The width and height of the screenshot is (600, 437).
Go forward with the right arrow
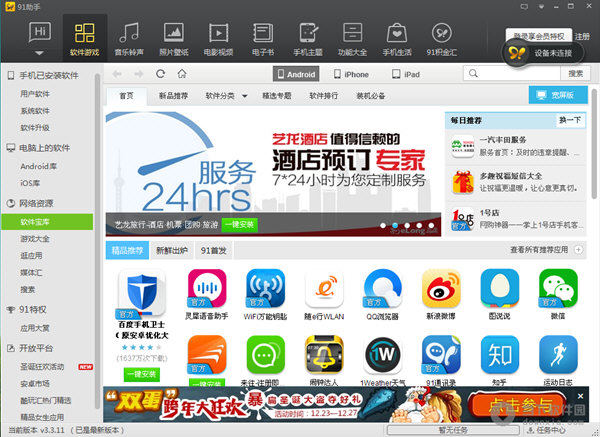(139, 74)
